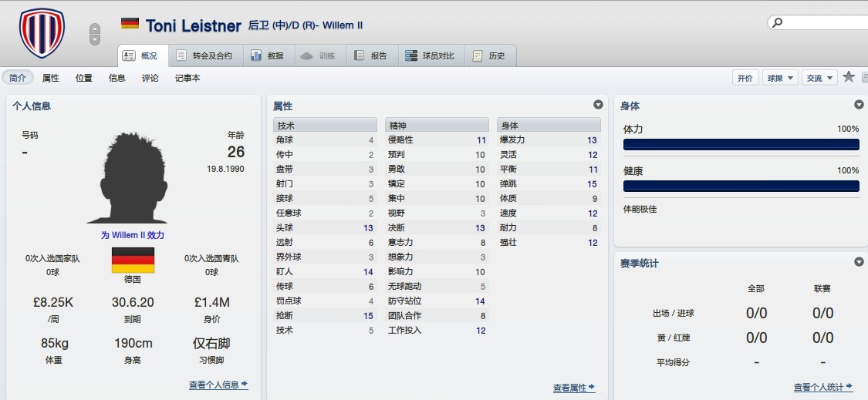868x400 pixels.
Task: Click the 技术 attribute column header
Action: coord(325,126)
